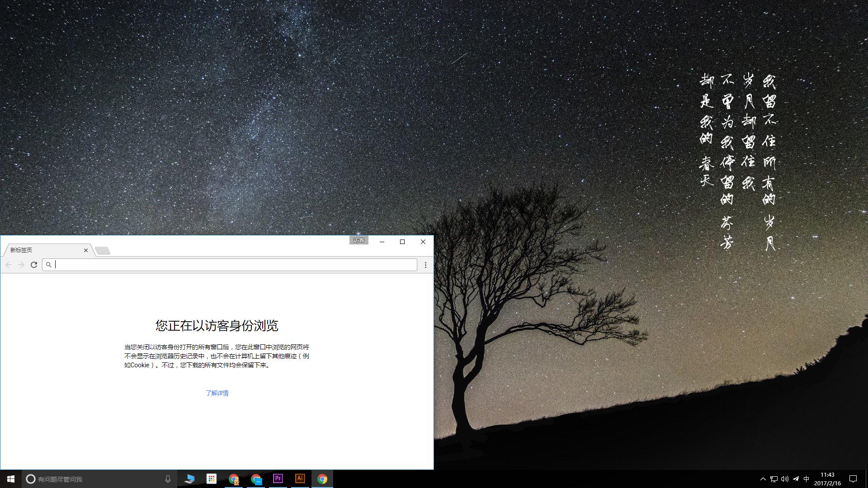Click the back navigation arrow in Chrome

(9, 265)
